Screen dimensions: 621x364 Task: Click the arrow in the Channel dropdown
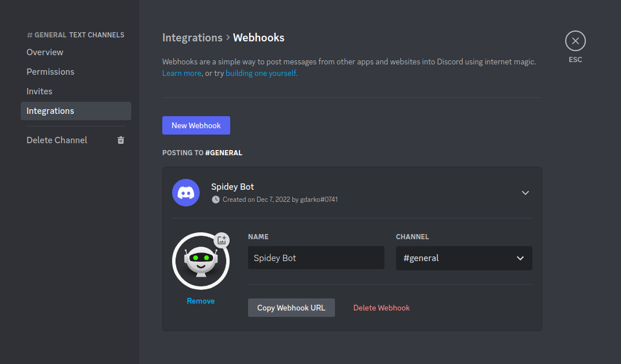pyautogui.click(x=520, y=258)
